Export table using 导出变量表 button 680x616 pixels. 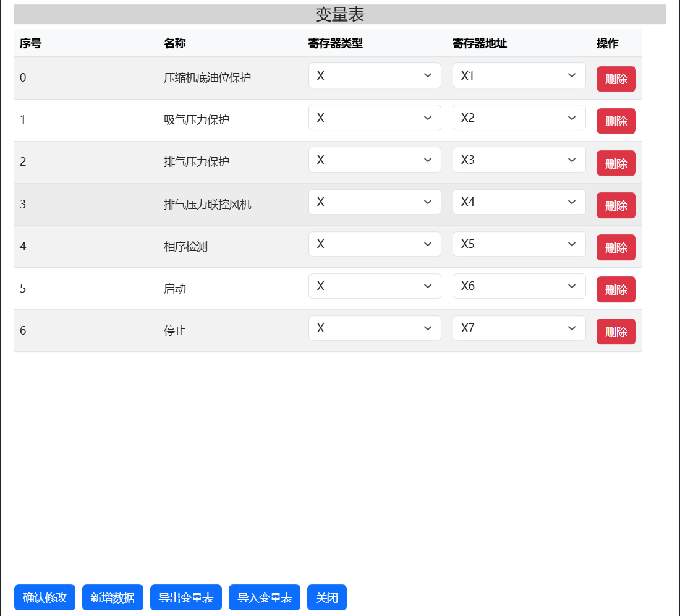point(185,597)
